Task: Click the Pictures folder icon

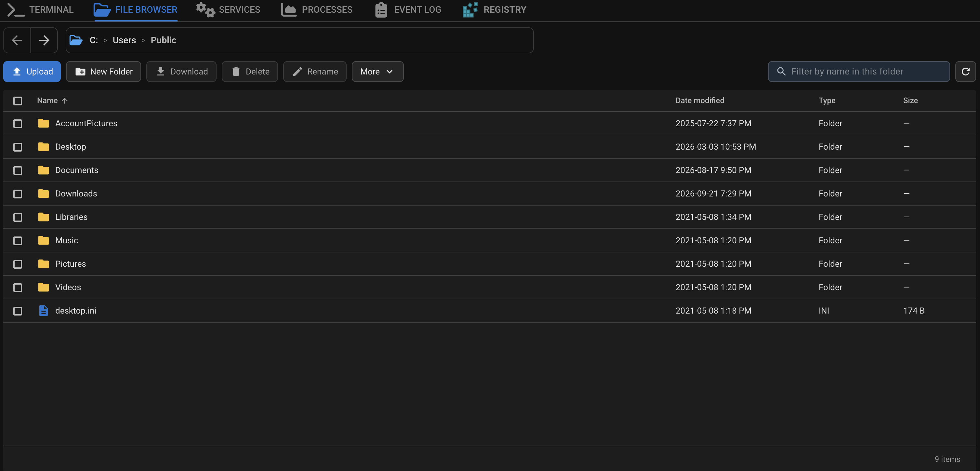Action: [43, 264]
